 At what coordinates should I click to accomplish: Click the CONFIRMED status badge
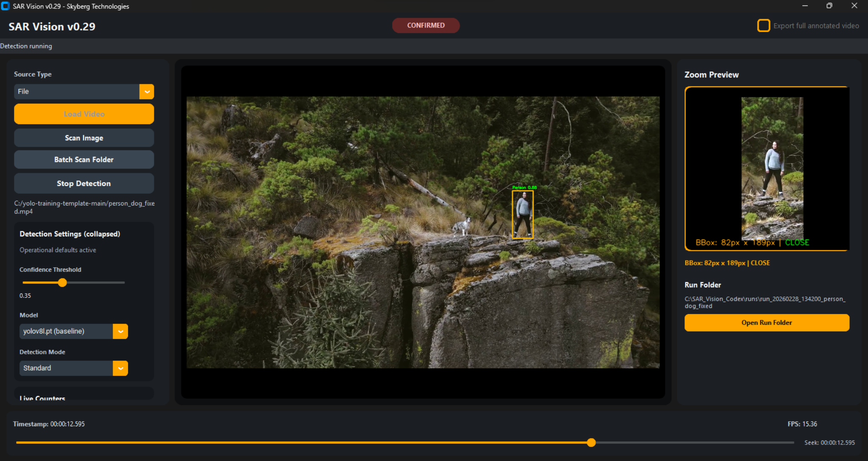(426, 25)
